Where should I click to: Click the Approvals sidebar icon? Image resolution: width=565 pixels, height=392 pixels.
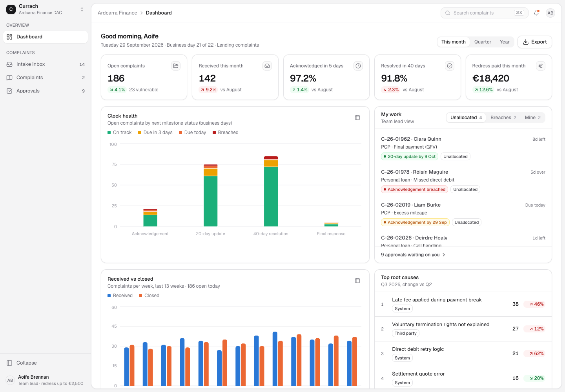[9, 91]
